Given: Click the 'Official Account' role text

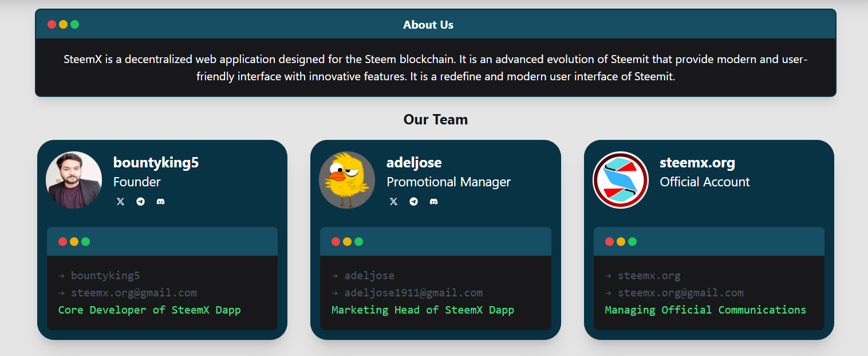Looking at the screenshot, I should (x=704, y=182).
